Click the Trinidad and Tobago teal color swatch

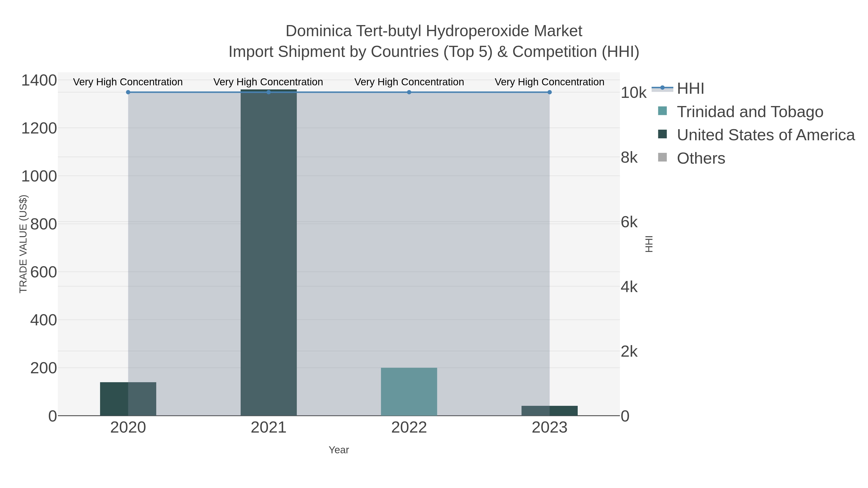662,111
